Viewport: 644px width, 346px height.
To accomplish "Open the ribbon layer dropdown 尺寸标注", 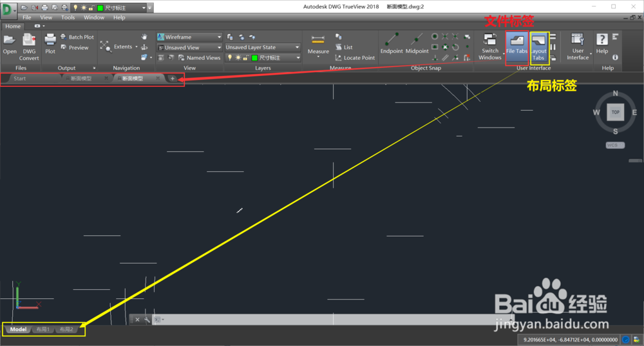I will (263, 58).
